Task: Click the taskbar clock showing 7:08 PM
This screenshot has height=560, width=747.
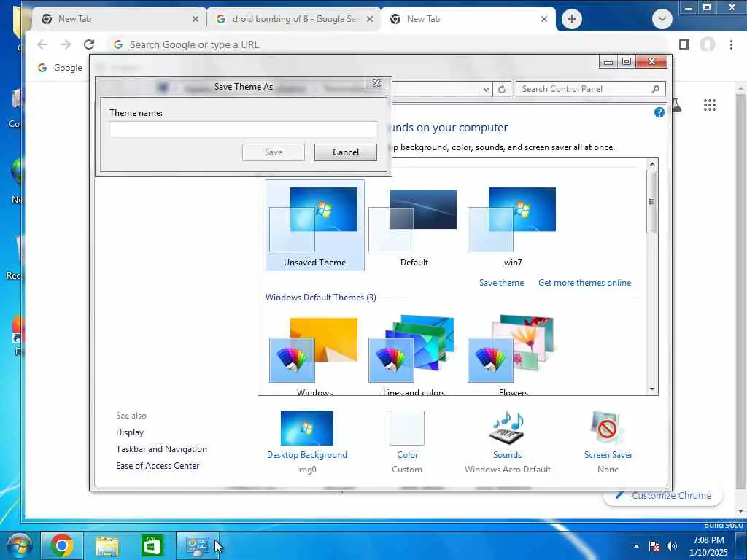Action: click(x=708, y=546)
